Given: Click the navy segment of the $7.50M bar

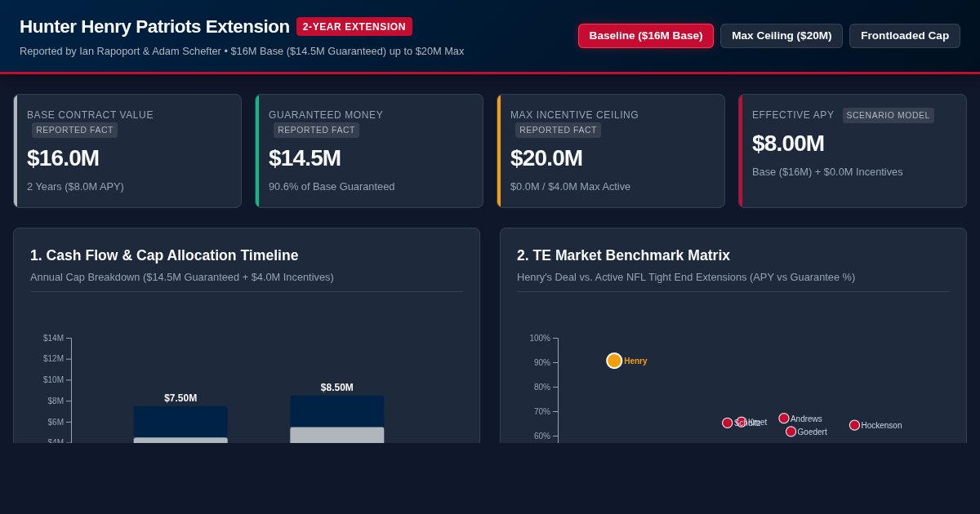Looking at the screenshot, I should 180,422.
